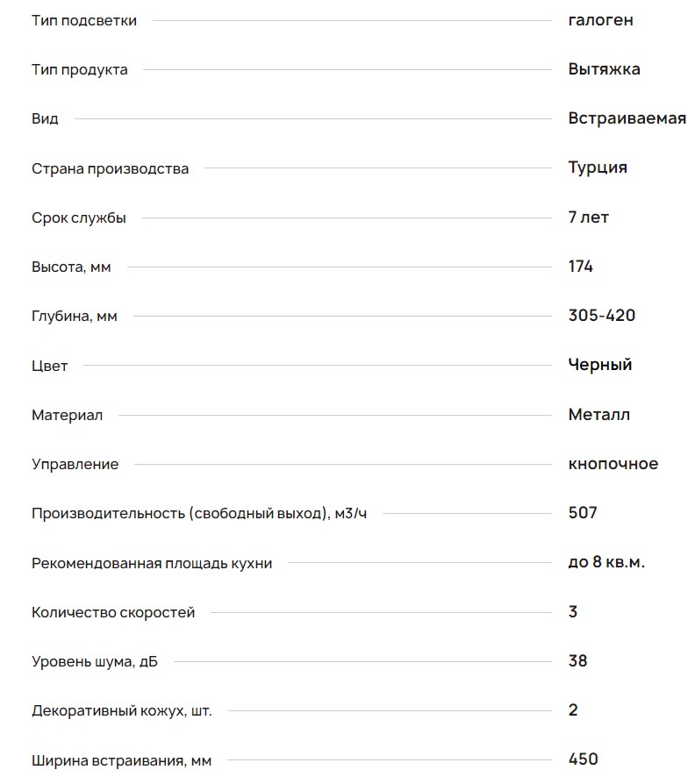Click the 'кнопочное' control type value
Image resolution: width=688 pixels, height=784 pixels.
613,464
